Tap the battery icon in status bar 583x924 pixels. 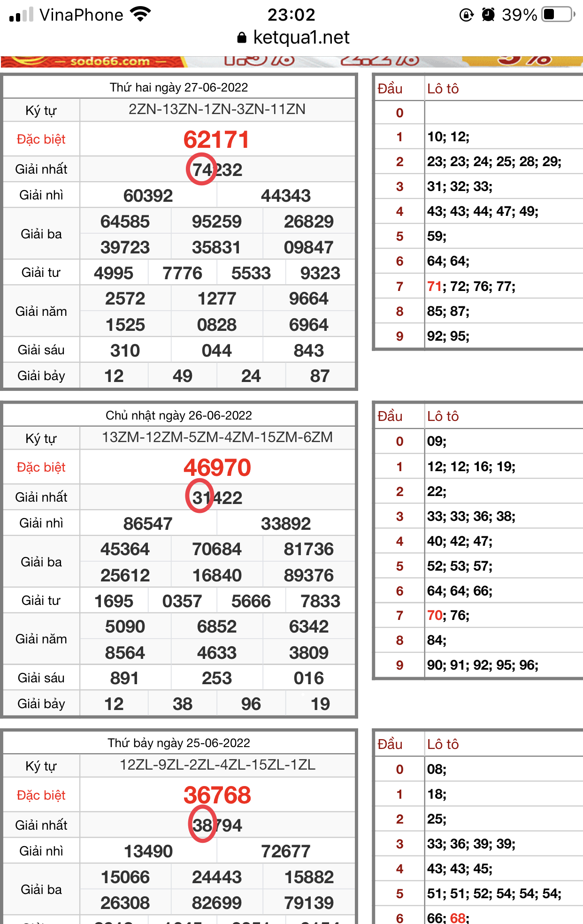[x=559, y=15]
